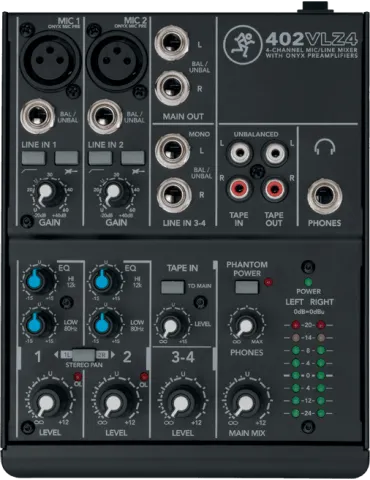Click the MAIN MIX label
Image resolution: width=370 pixels, height=480 pixels.
pyautogui.click(x=247, y=433)
